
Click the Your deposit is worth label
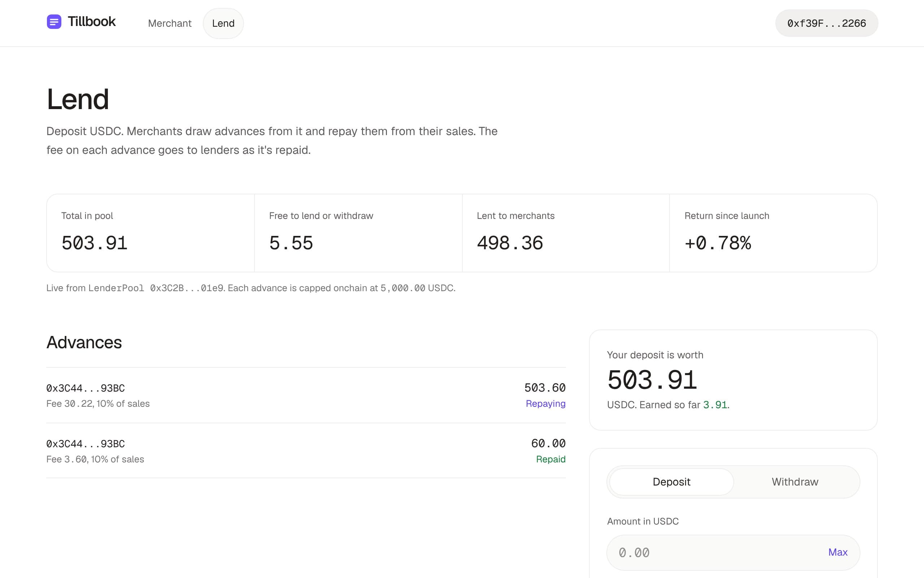click(655, 355)
